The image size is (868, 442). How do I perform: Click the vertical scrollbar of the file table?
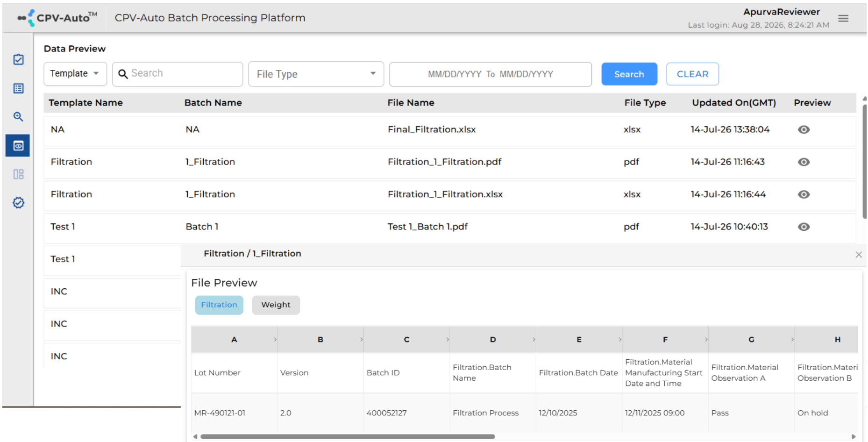click(864, 161)
